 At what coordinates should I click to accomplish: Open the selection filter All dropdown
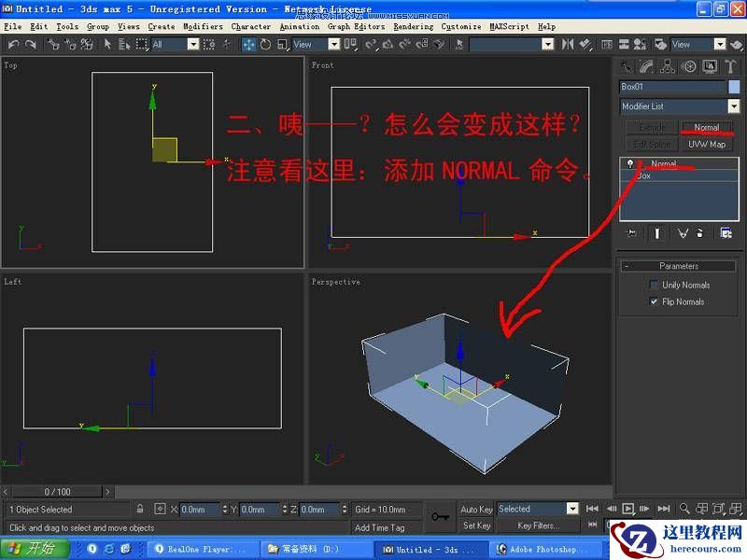pyautogui.click(x=193, y=44)
